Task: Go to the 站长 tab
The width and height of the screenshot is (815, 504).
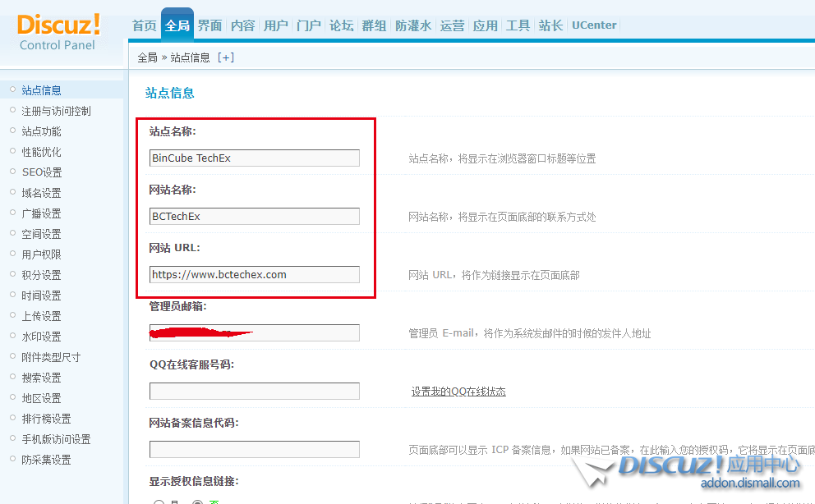Action: [x=550, y=25]
